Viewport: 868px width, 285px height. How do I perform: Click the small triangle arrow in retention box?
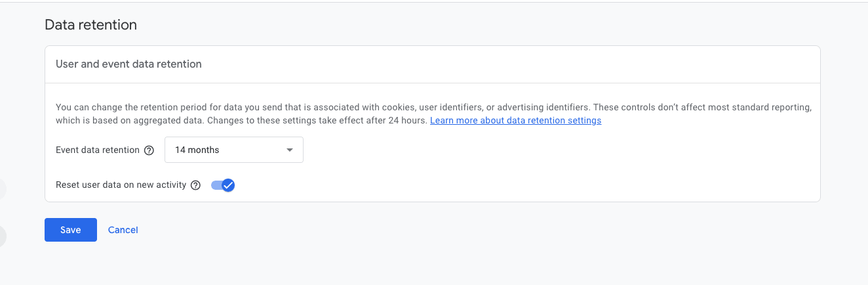point(290,150)
